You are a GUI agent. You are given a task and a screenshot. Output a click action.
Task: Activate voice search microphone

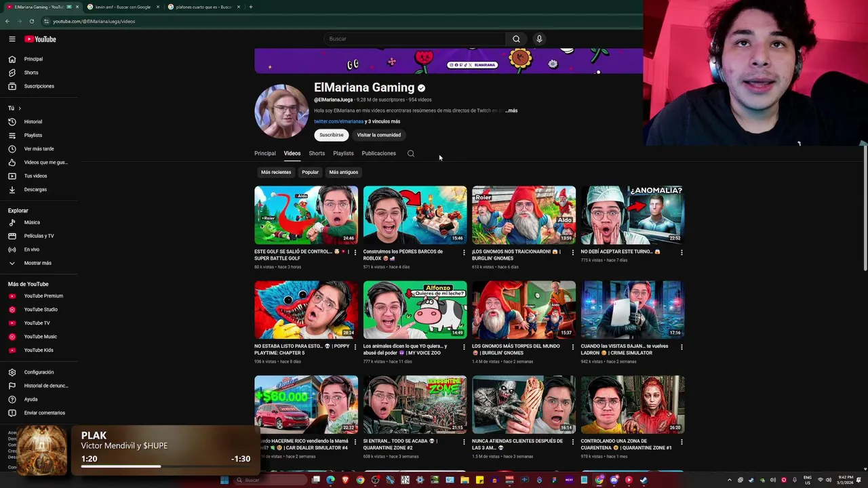tap(539, 39)
